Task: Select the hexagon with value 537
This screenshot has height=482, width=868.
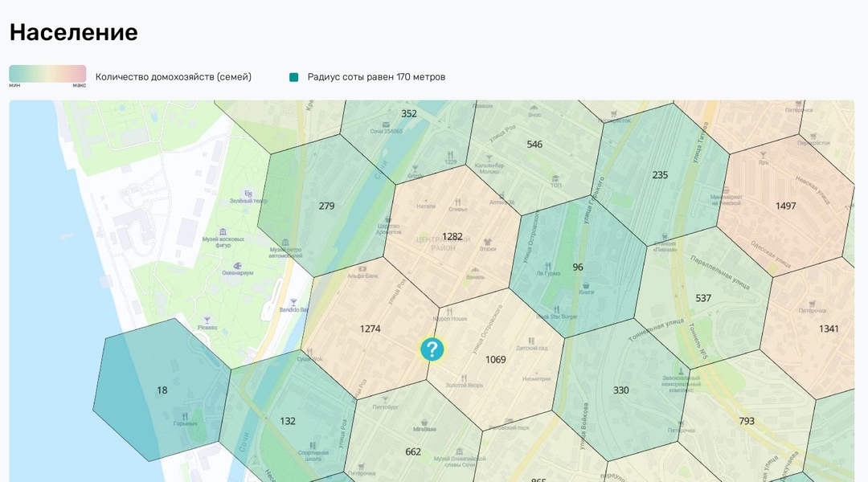Action: point(703,298)
